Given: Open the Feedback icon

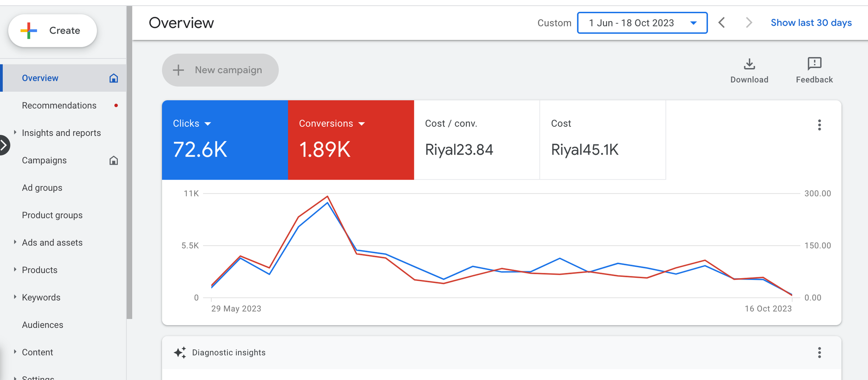Looking at the screenshot, I should click(x=814, y=65).
